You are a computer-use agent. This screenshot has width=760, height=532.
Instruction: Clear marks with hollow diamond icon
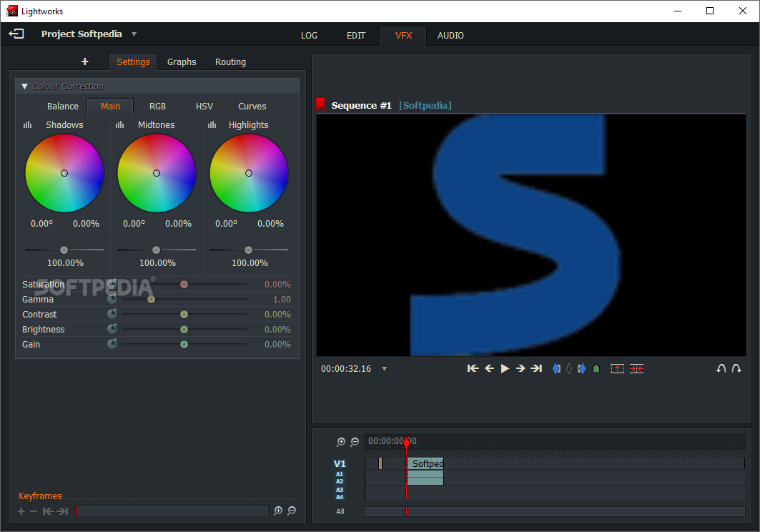569,368
